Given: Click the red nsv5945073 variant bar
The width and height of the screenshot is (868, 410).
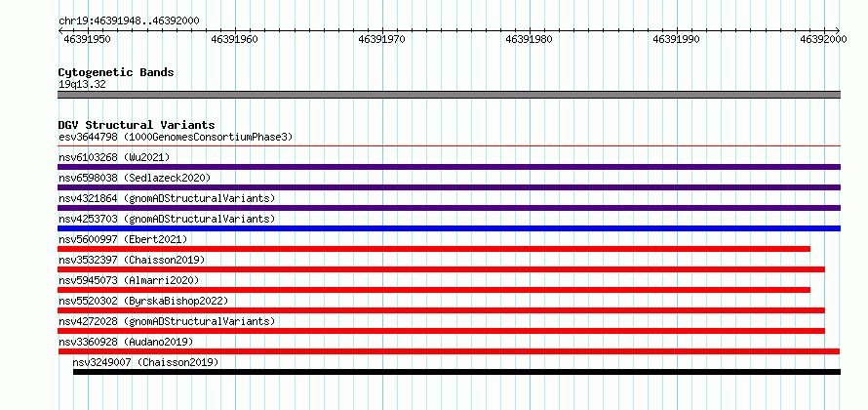Looking at the screenshot, I should tap(434, 290).
